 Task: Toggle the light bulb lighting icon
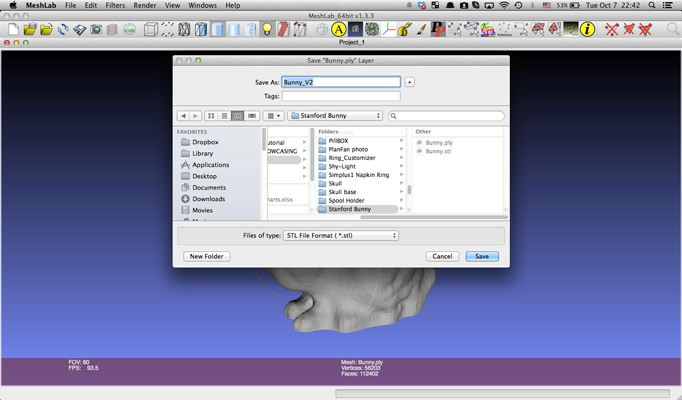(x=267, y=29)
